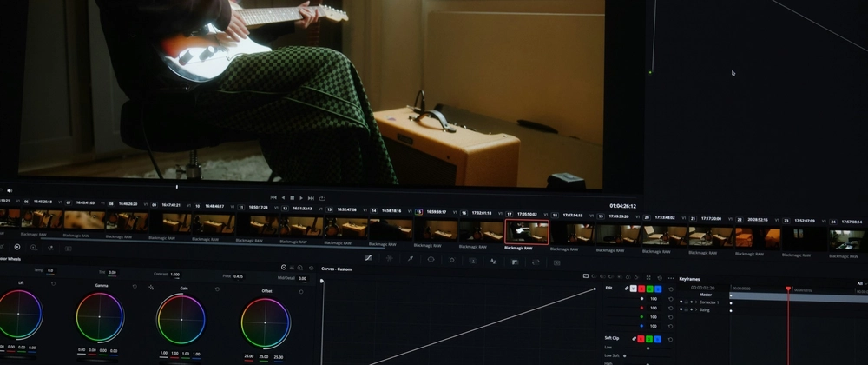
Task: Select selected clip thumbnail 17
Action: coord(527,232)
